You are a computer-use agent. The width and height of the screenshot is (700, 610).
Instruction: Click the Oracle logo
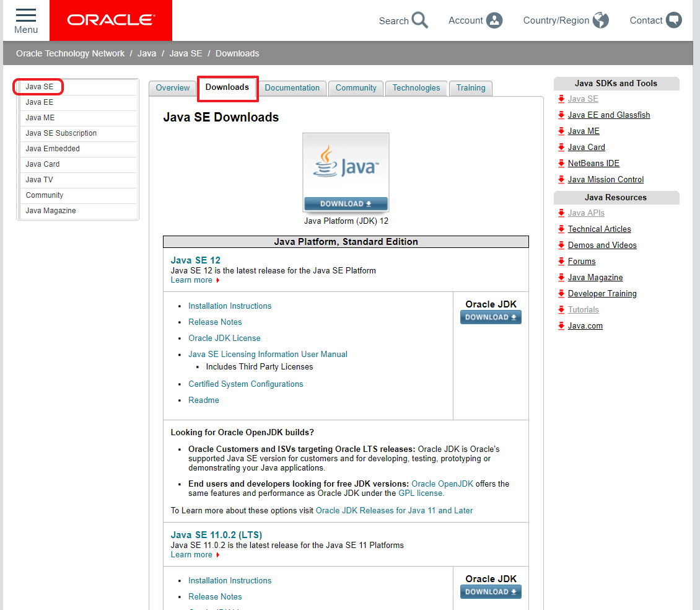tap(111, 20)
